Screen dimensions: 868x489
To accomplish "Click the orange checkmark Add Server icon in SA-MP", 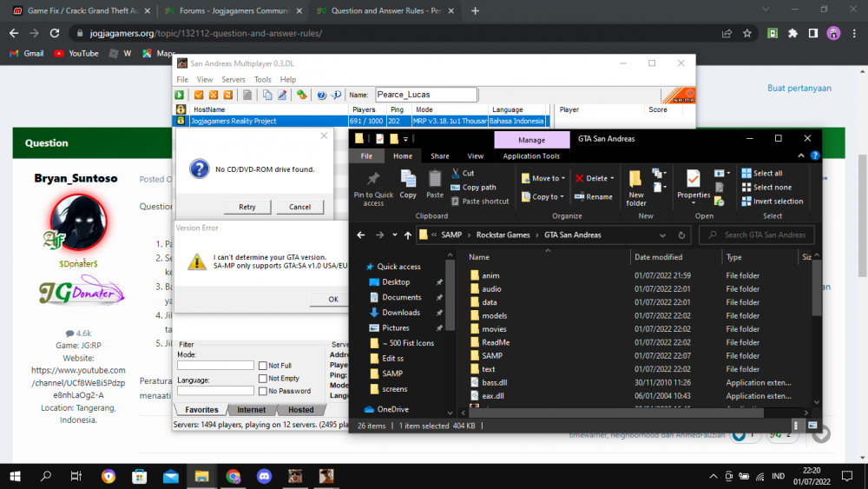I will pos(199,95).
